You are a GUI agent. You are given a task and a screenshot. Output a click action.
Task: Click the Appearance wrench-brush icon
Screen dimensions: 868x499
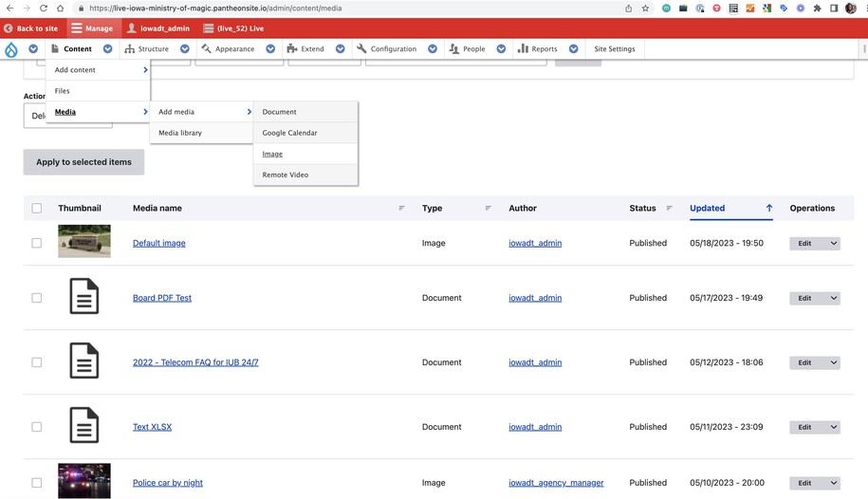pos(206,49)
